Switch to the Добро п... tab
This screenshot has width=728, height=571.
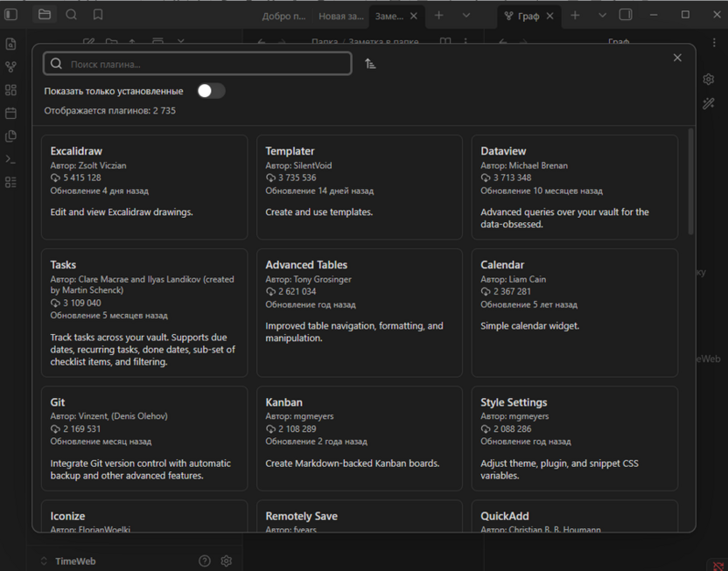coord(283,16)
